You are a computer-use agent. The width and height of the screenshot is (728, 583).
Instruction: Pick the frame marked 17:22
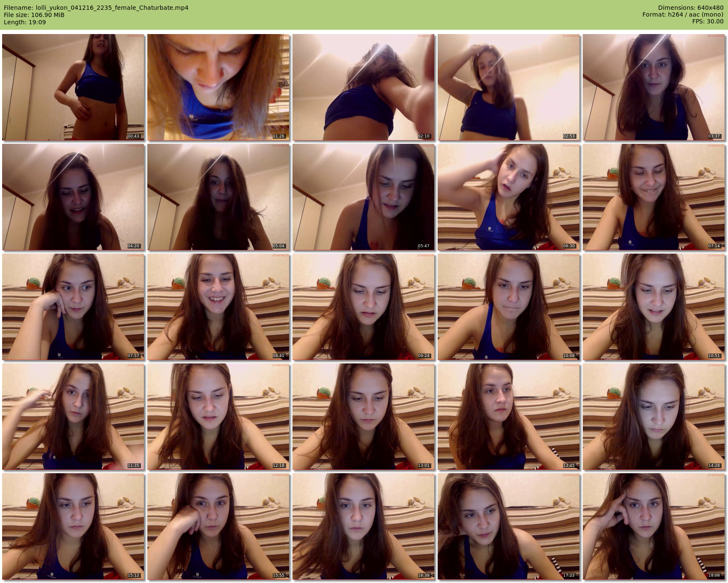tap(509, 526)
